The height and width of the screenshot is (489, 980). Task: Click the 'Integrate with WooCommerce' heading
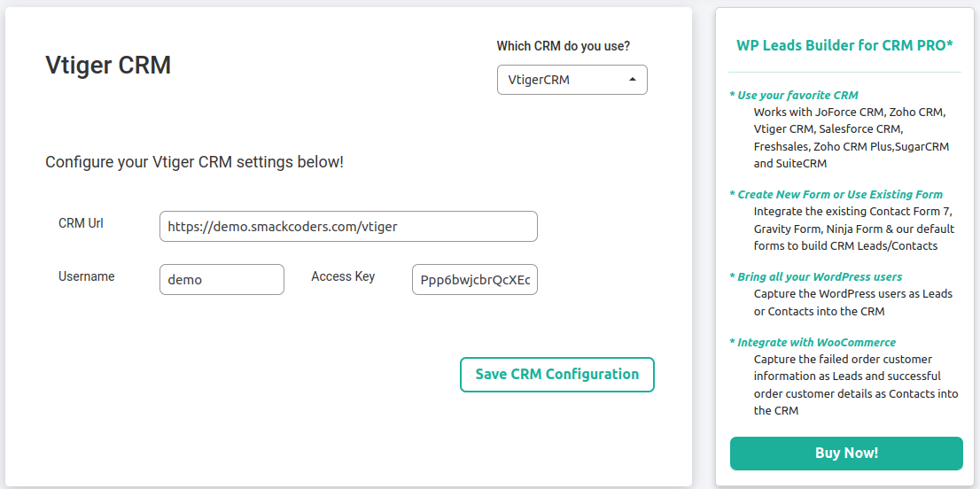pyautogui.click(x=813, y=342)
